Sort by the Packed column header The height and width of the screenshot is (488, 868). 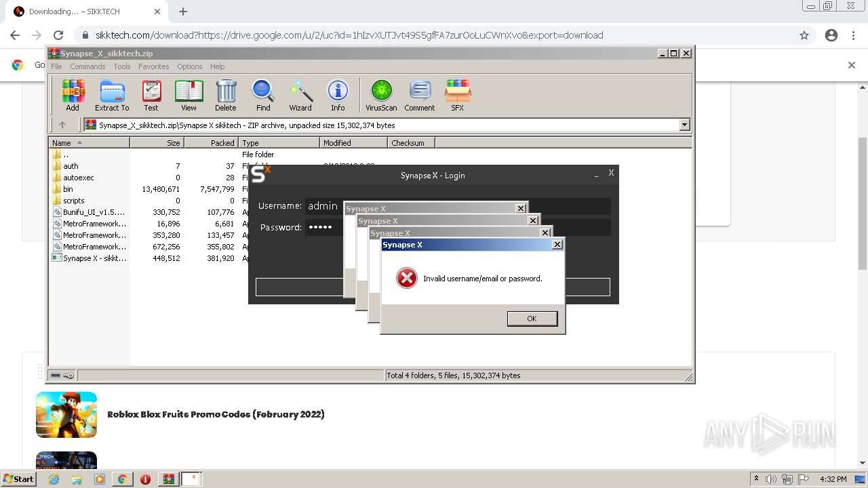click(211, 143)
